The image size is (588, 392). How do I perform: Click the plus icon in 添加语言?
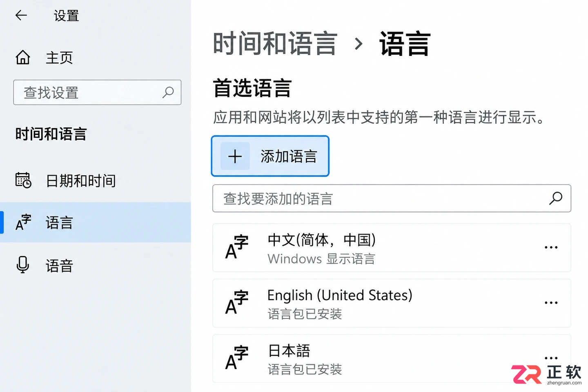tap(235, 156)
